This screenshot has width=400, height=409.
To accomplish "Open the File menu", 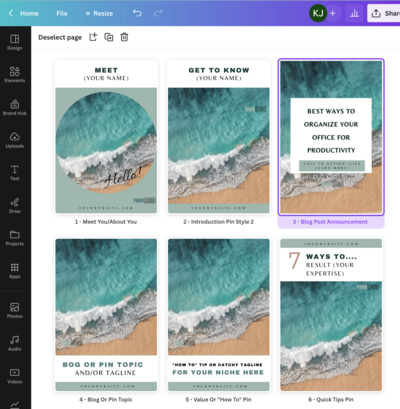I will pos(62,13).
